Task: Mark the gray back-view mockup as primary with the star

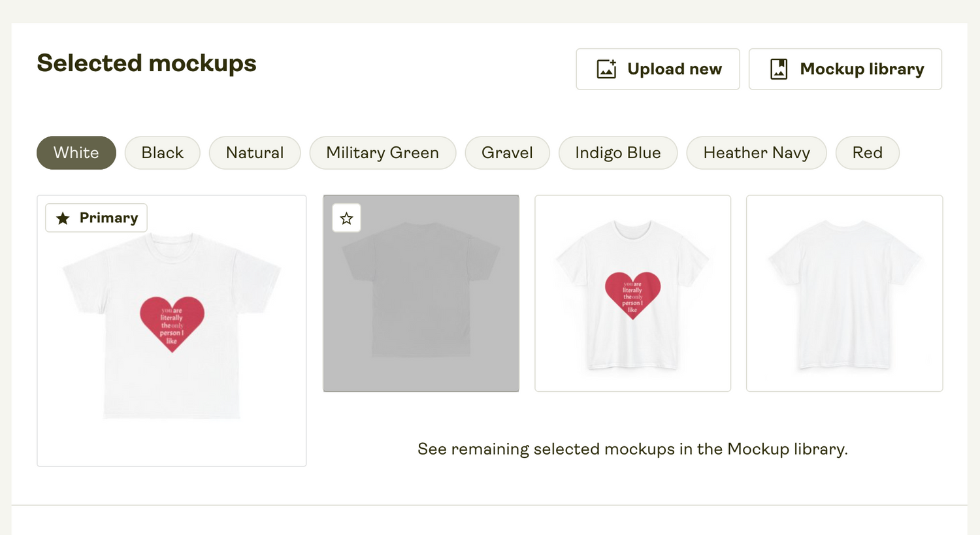Action: click(x=346, y=218)
